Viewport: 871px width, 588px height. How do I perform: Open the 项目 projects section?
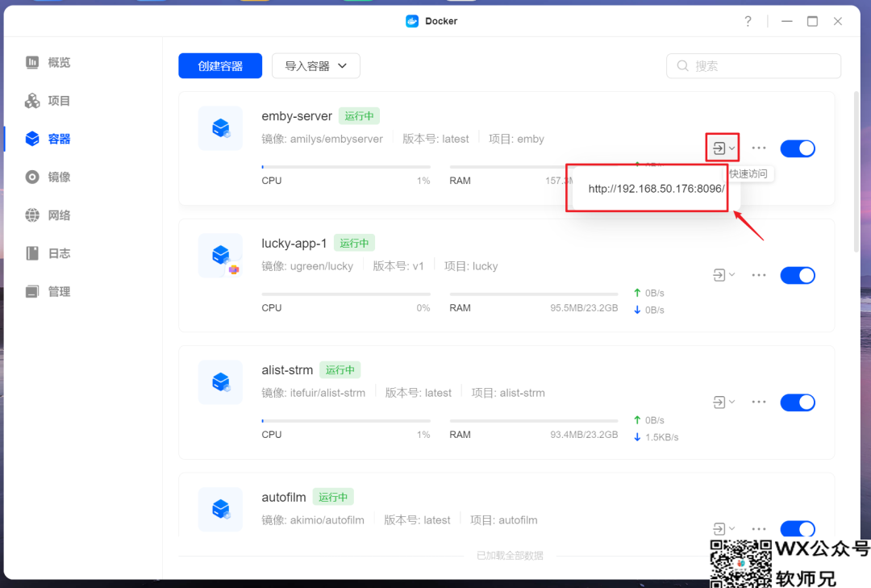[48, 101]
